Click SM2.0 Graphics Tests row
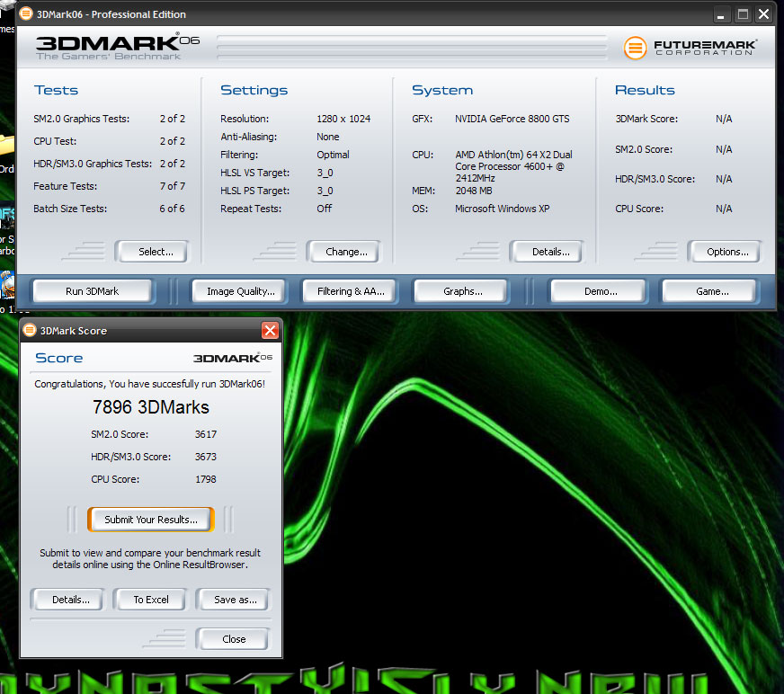The height and width of the screenshot is (694, 784). 109,119
